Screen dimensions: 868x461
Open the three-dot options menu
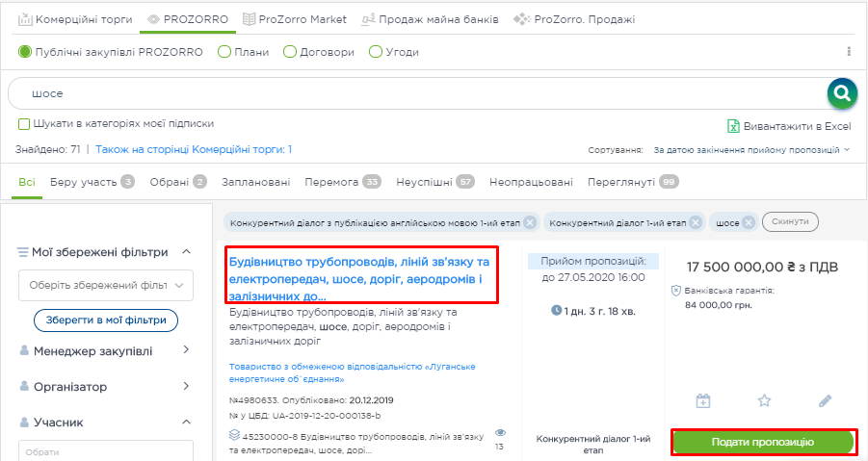pos(849,52)
